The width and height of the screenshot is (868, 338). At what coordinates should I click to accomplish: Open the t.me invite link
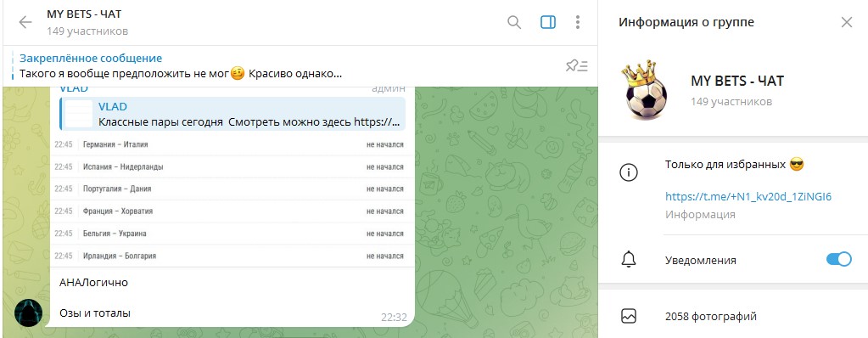tap(748, 196)
